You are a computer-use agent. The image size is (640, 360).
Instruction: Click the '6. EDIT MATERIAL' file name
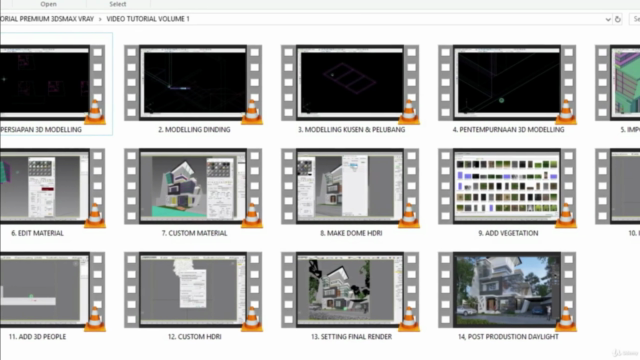(x=37, y=233)
